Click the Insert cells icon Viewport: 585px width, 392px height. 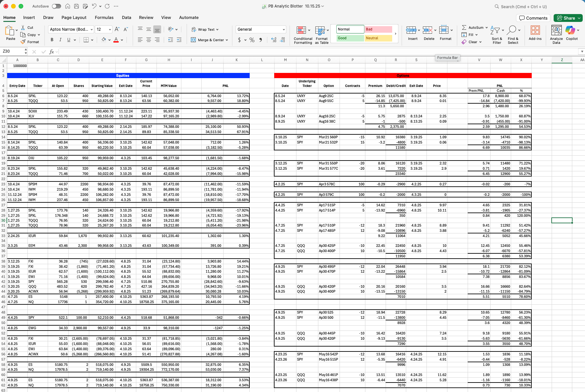411,30
